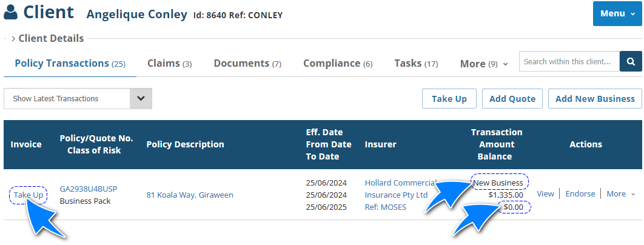Click the Add New Business button
The image size is (644, 245).
594,99
